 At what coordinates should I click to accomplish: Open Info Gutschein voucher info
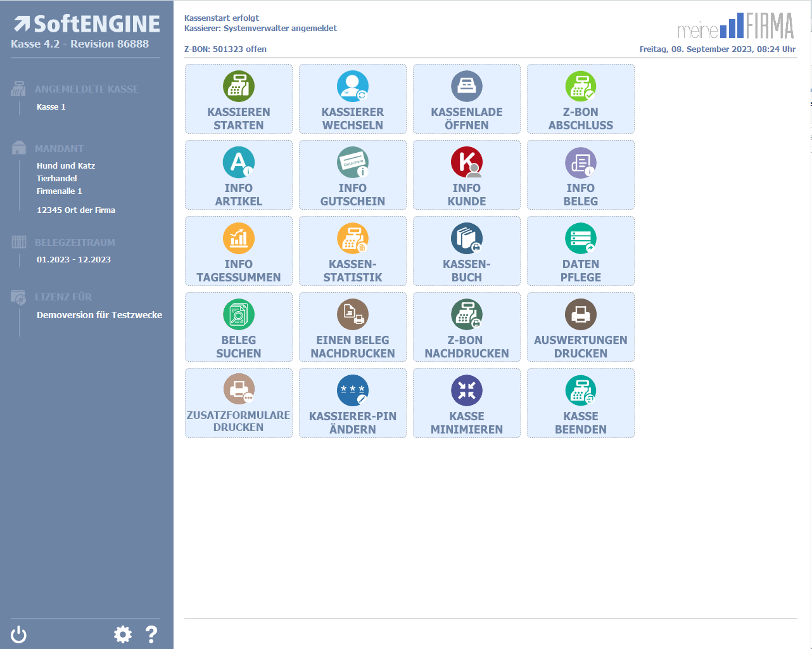(353, 175)
